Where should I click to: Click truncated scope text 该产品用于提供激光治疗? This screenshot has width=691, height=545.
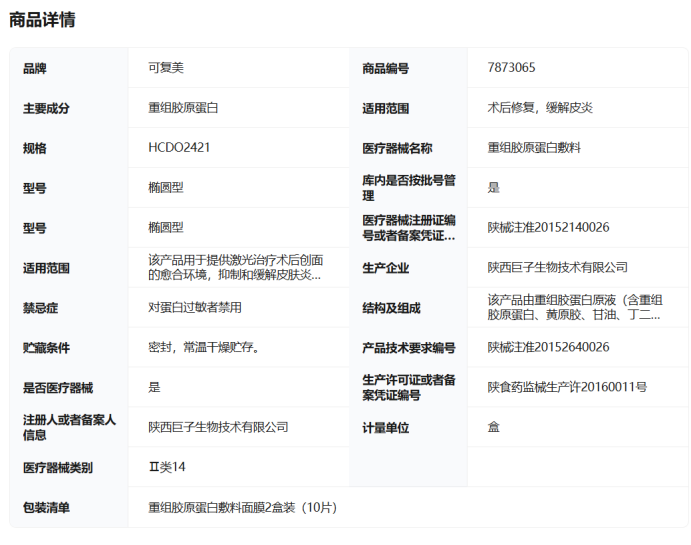coord(236,267)
